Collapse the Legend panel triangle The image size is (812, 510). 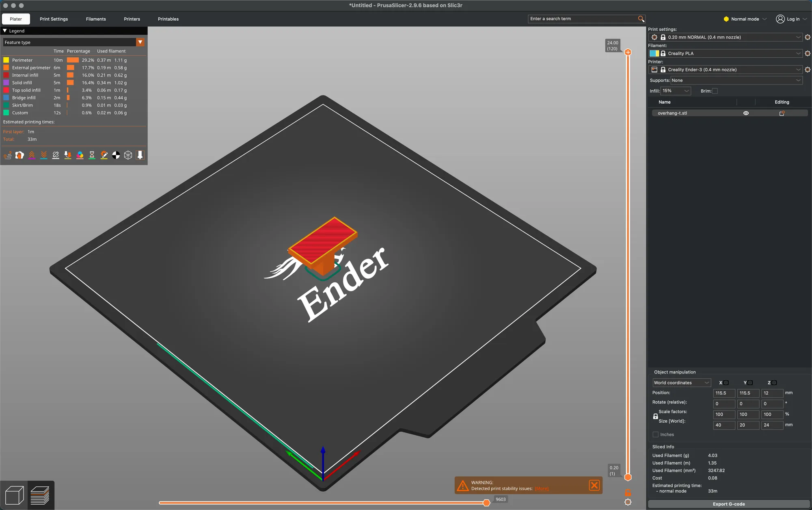5,31
